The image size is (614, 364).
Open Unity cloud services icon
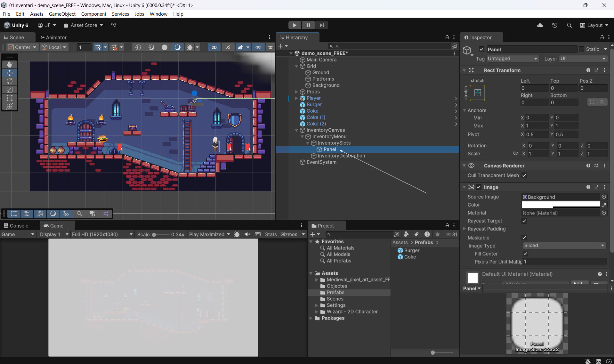click(x=540, y=25)
